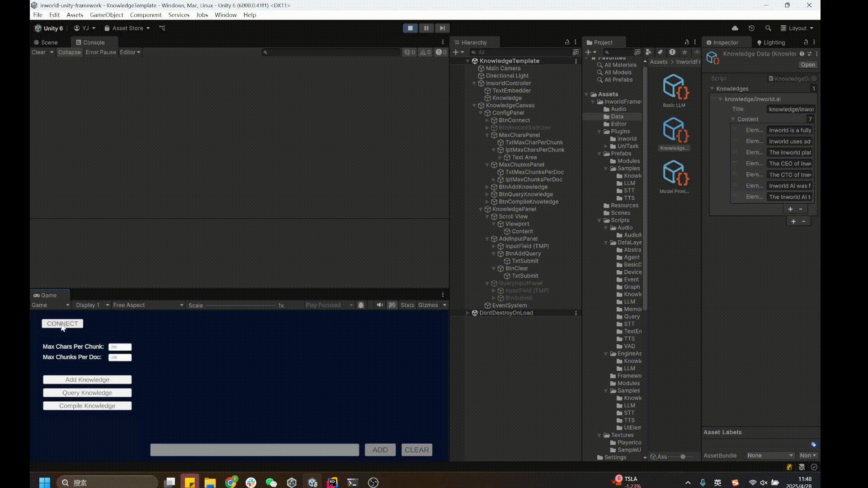
Task: Click the Max Chars Per Chunk input field
Action: 120,347
